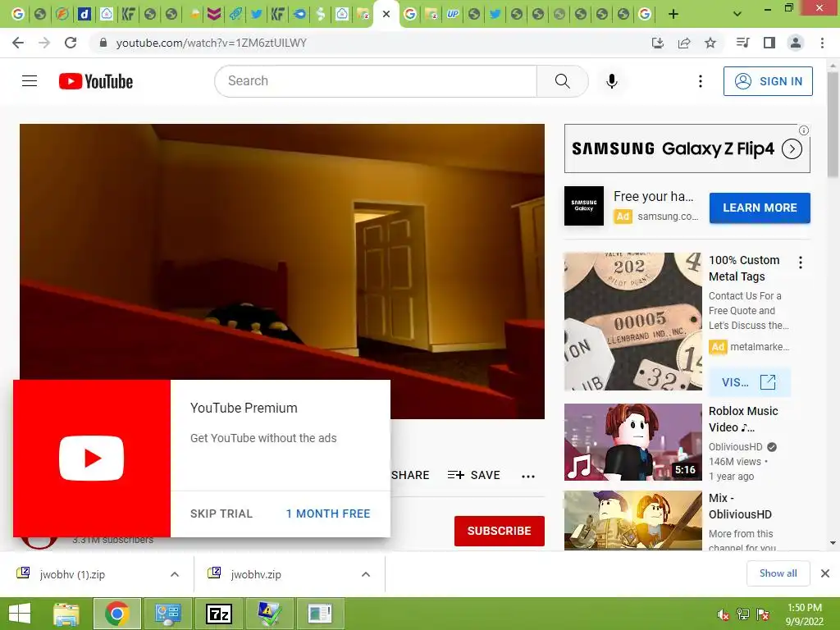
Task: Toggle the Chrome side panel
Action: (769, 43)
